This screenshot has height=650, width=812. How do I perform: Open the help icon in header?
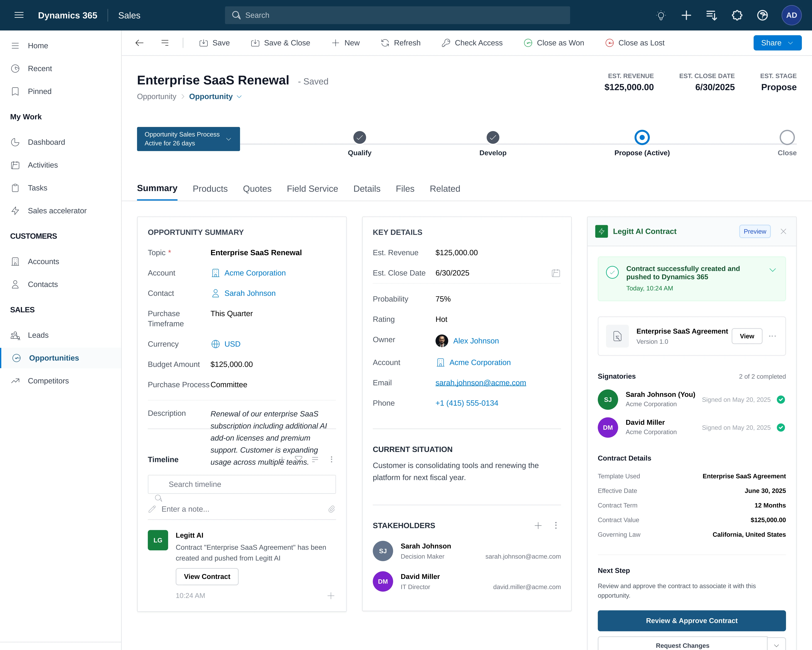762,15
